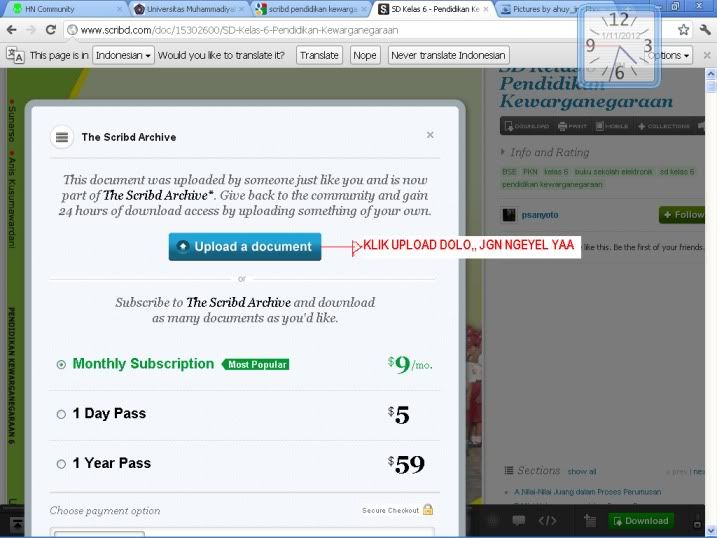The width and height of the screenshot is (717, 538).
Task: Close the HN Community tab
Action: [x=120, y=9]
